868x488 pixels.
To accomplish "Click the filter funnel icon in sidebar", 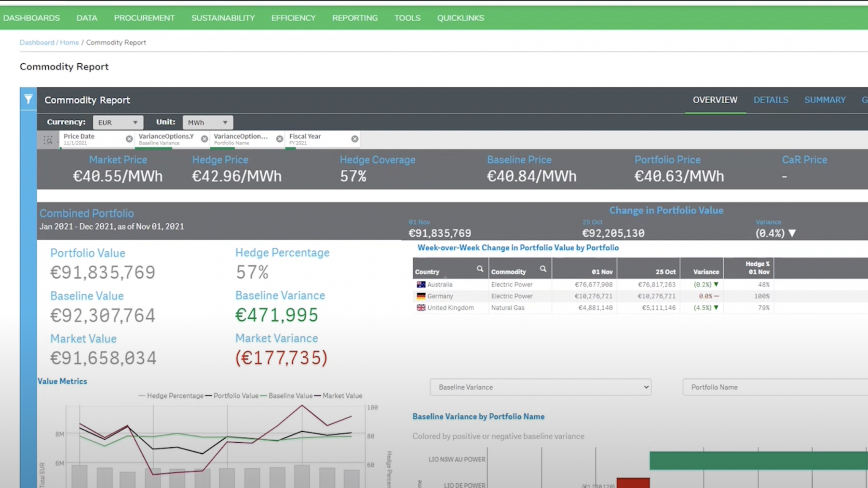I will 28,99.
